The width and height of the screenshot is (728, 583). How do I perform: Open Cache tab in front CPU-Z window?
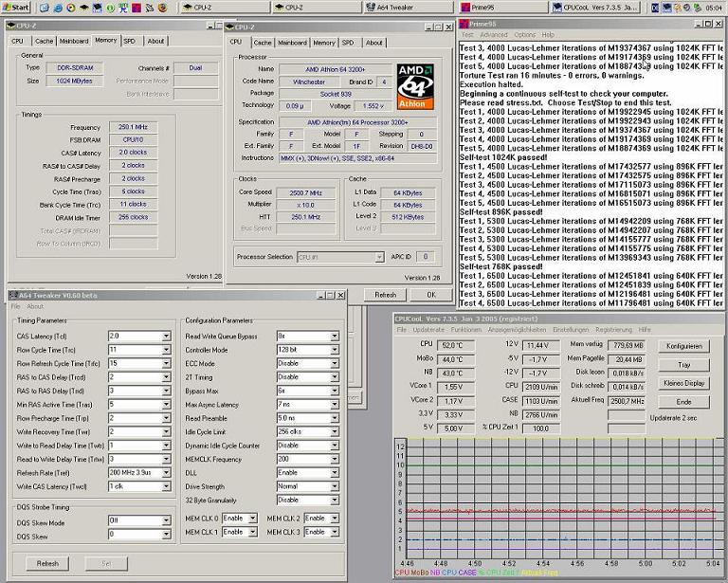[263, 43]
